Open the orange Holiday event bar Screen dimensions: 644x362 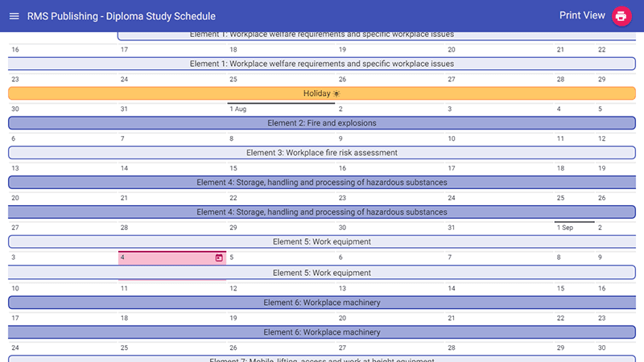click(x=322, y=93)
